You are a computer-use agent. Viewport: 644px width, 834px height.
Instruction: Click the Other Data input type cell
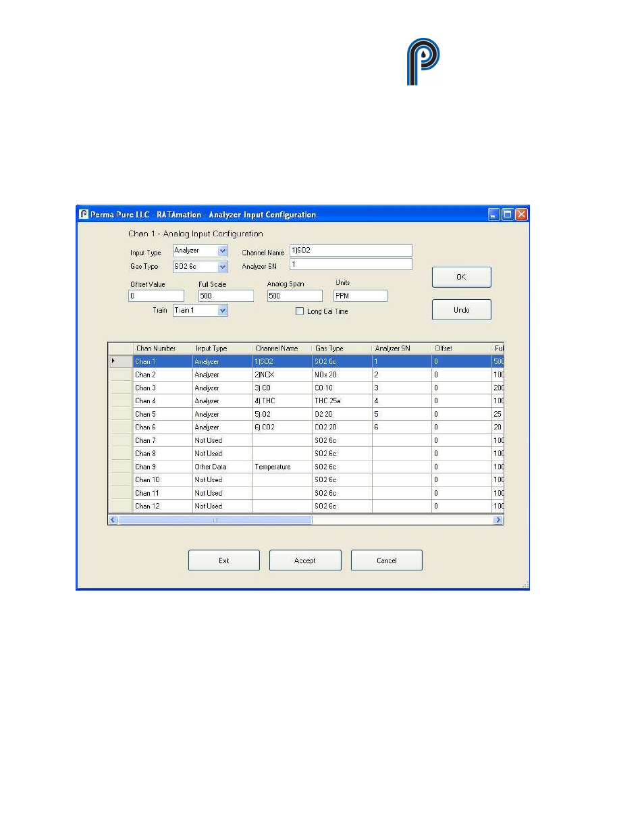tap(223, 467)
